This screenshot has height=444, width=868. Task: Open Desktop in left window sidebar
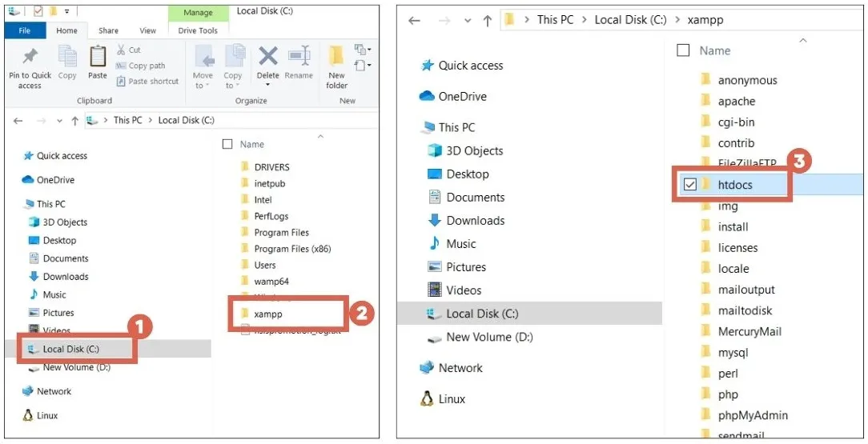point(52,241)
